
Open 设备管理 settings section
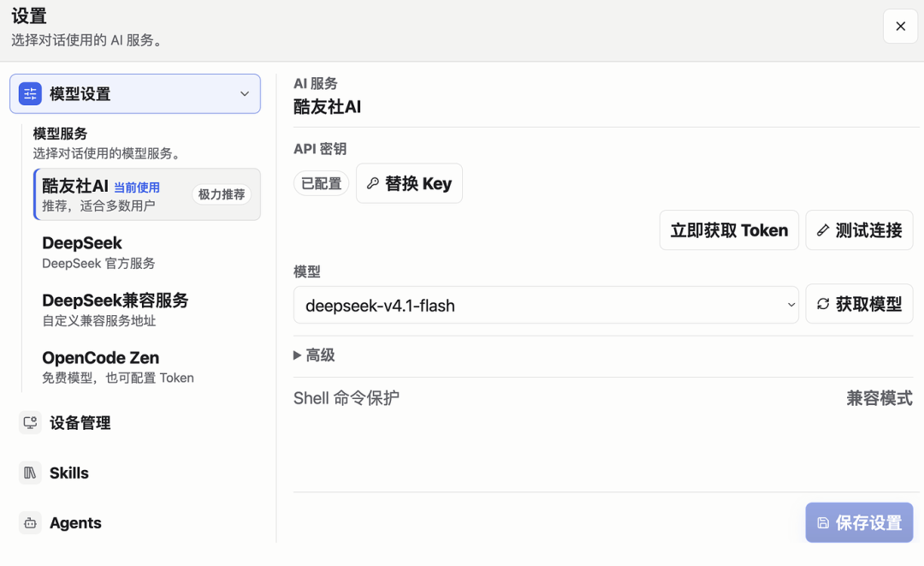(x=135, y=423)
